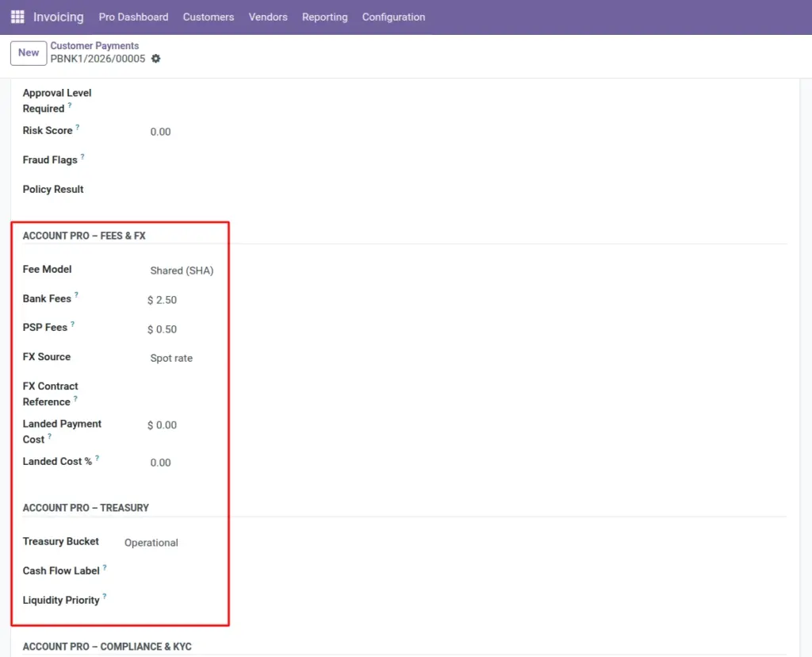Open Pro Dashboard from the top bar
The image size is (812, 657).
[x=133, y=17]
